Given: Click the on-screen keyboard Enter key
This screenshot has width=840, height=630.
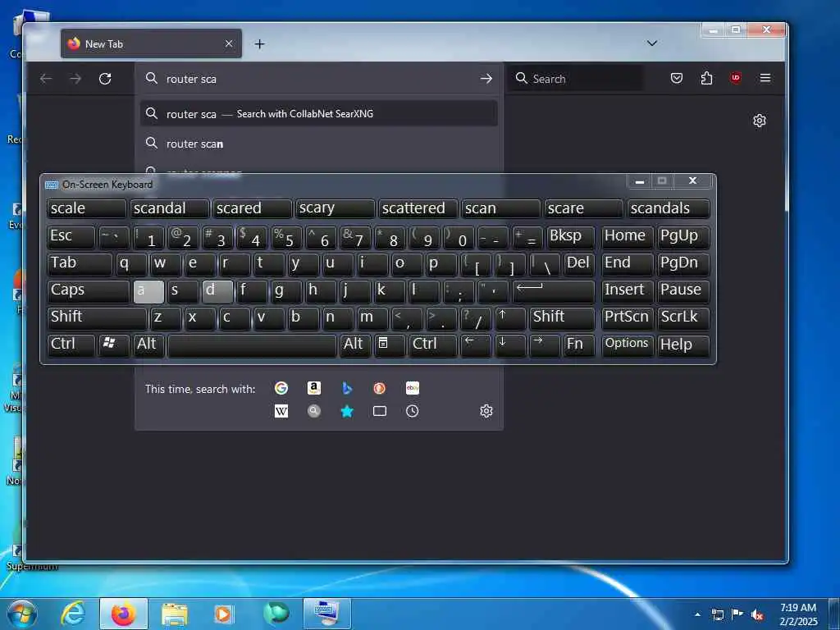Looking at the screenshot, I should pyautogui.click(x=554, y=291).
